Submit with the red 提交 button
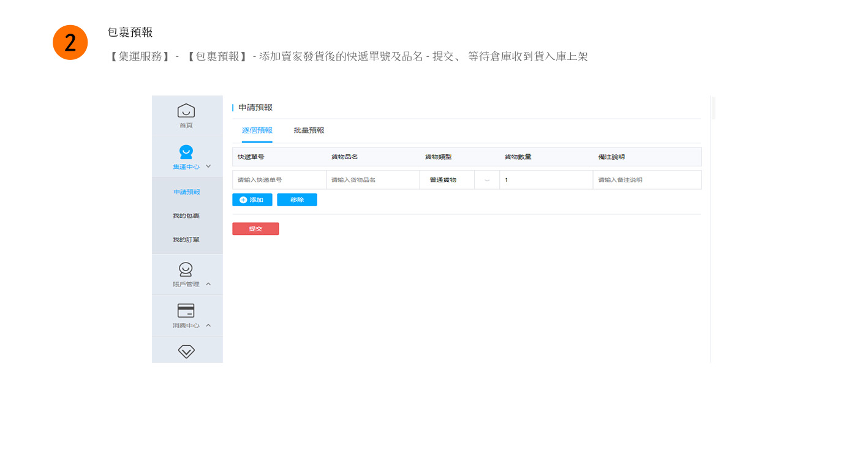This screenshot has width=868, height=470. coord(255,229)
